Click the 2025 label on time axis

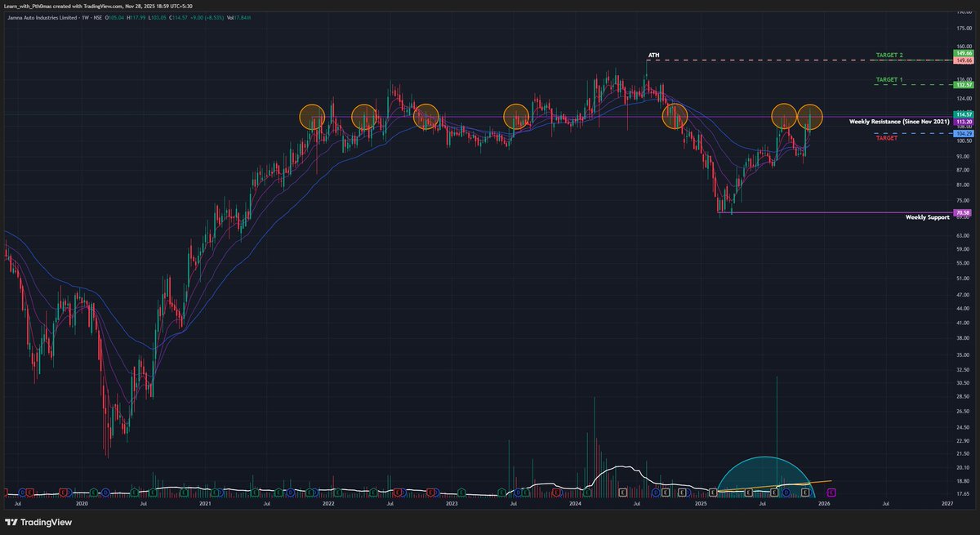(x=701, y=505)
